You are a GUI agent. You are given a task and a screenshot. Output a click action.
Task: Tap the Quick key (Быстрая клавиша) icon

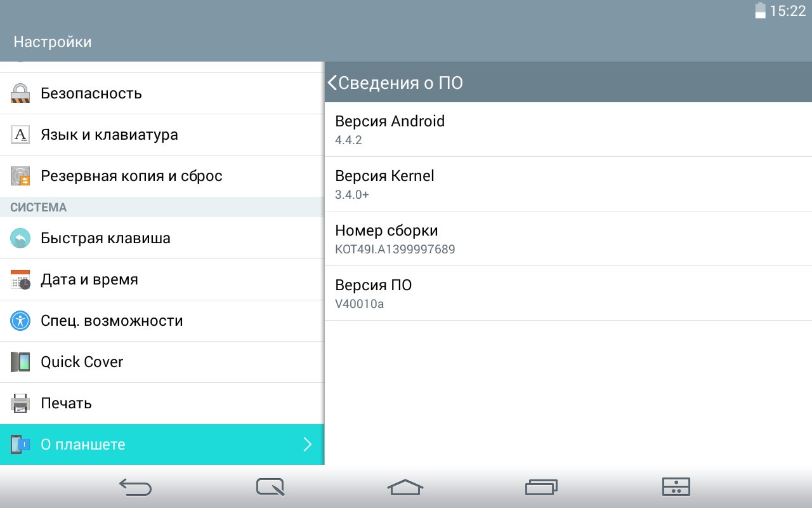click(x=20, y=238)
